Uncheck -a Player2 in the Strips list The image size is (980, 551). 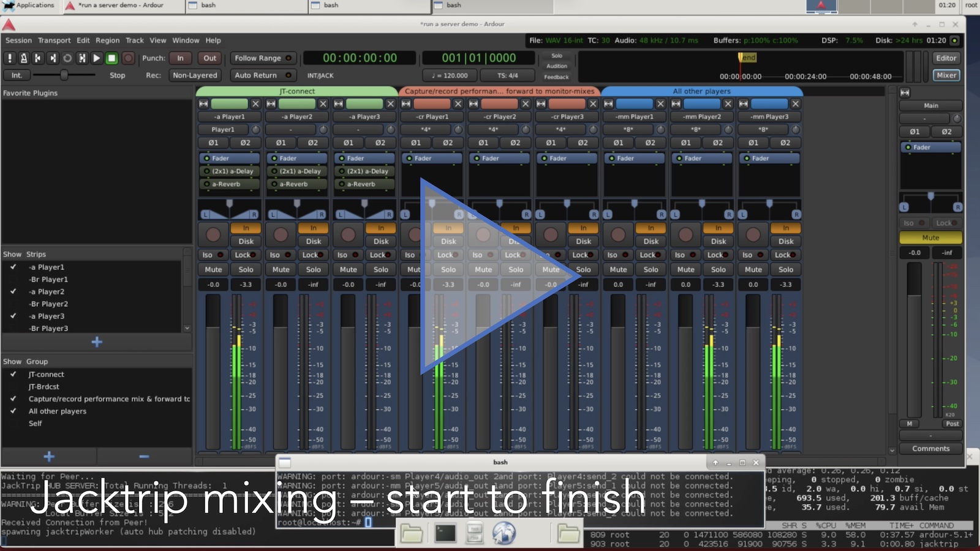coord(13,291)
